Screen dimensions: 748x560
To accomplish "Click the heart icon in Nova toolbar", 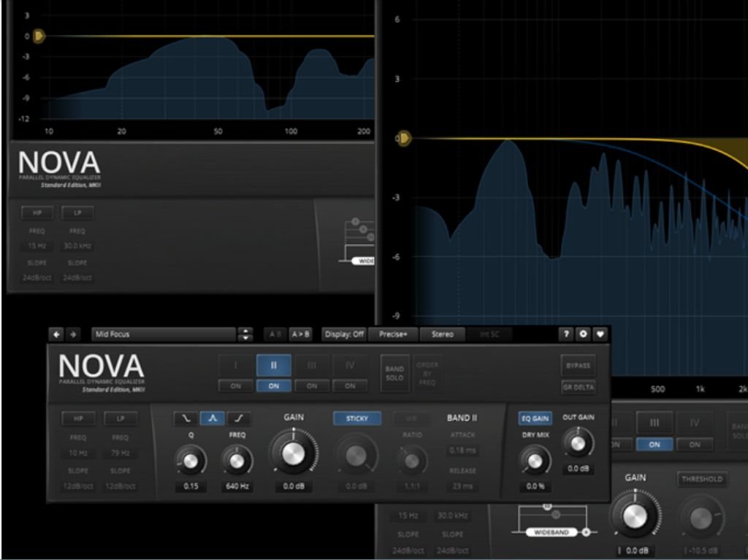I will pos(600,334).
